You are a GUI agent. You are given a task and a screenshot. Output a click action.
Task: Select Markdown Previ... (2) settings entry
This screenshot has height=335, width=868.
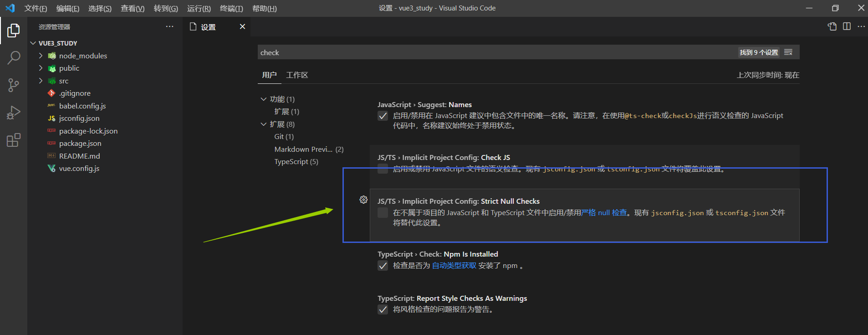pyautogui.click(x=309, y=149)
